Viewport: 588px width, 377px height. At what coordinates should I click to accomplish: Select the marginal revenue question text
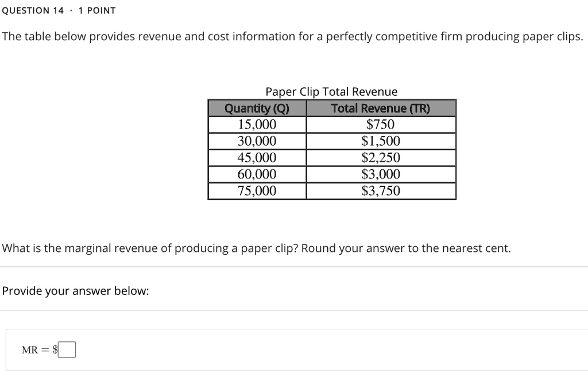click(255, 248)
